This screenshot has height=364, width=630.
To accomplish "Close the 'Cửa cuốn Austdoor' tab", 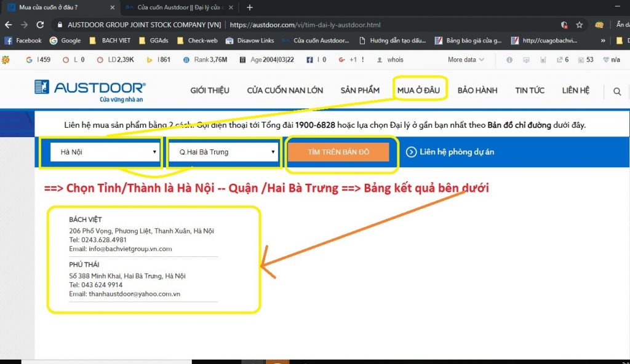I will [x=231, y=7].
